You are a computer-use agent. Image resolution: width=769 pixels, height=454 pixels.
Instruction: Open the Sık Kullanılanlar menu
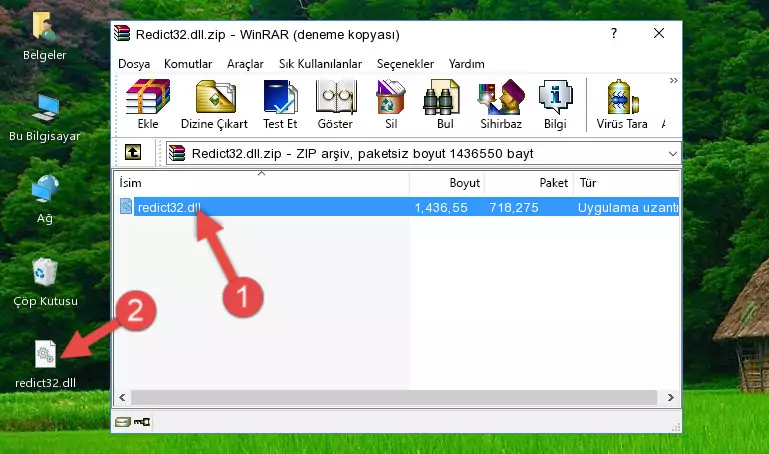coord(320,64)
